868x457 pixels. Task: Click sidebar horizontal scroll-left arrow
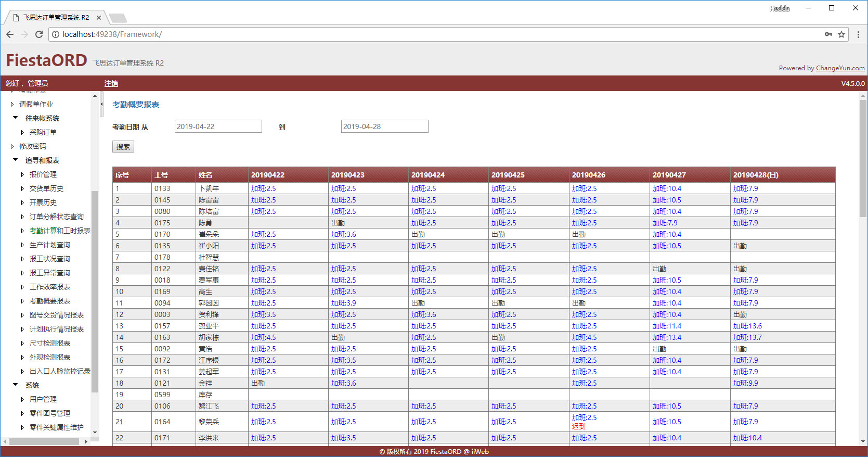click(5, 441)
